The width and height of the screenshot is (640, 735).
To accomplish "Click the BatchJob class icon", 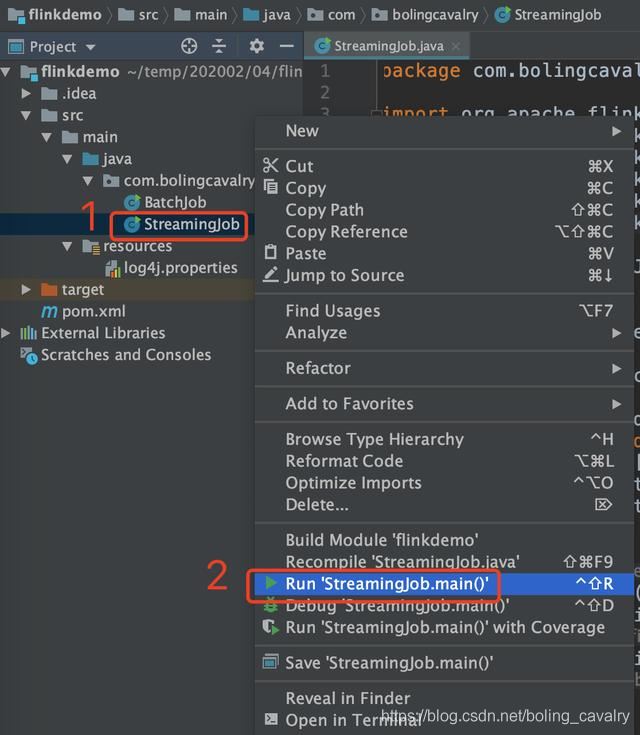I will click(131, 203).
